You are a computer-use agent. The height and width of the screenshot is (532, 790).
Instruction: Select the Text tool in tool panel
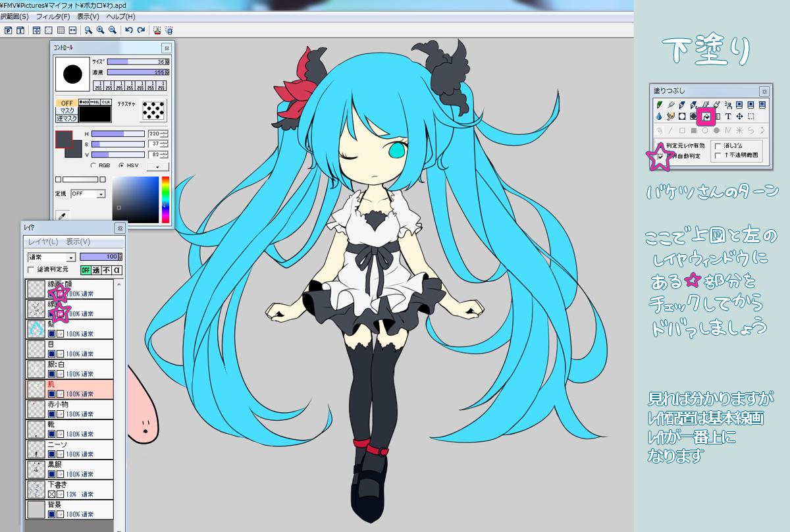[x=728, y=117]
